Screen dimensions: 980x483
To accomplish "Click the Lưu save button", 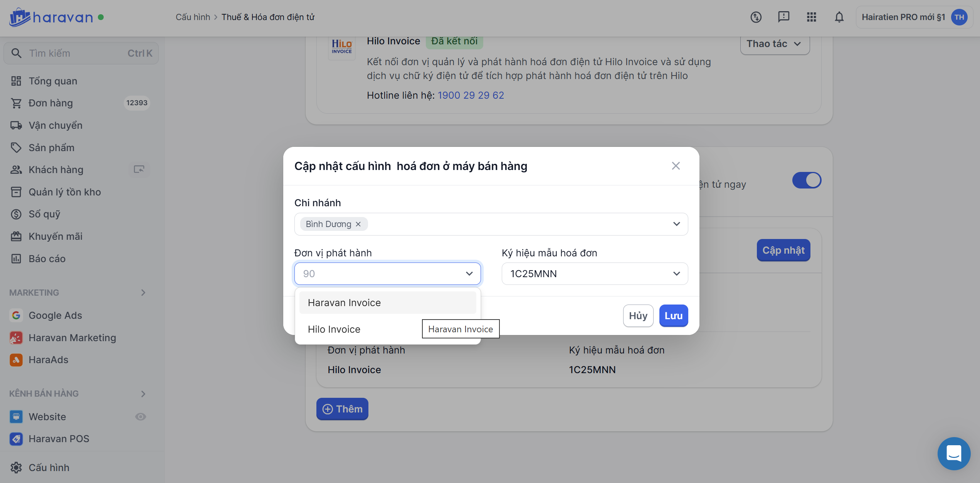I will point(673,316).
